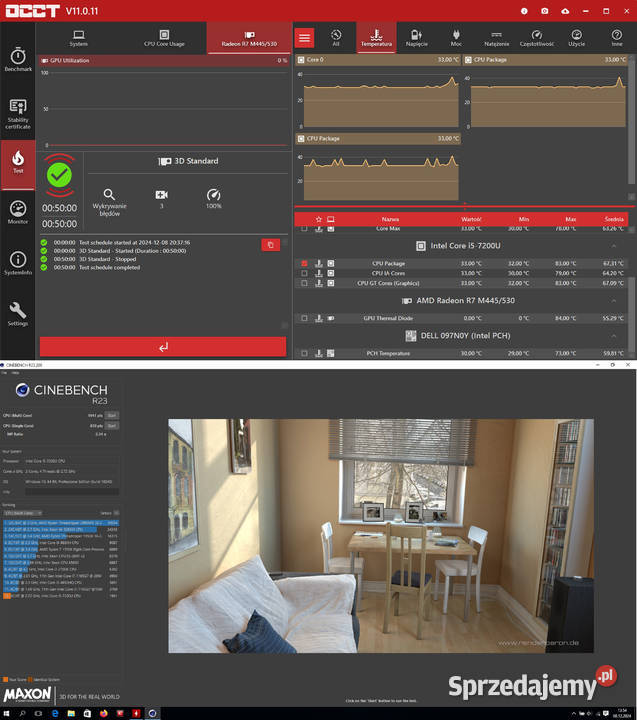Select the Moc power tab
The width and height of the screenshot is (637, 720).
click(x=456, y=38)
